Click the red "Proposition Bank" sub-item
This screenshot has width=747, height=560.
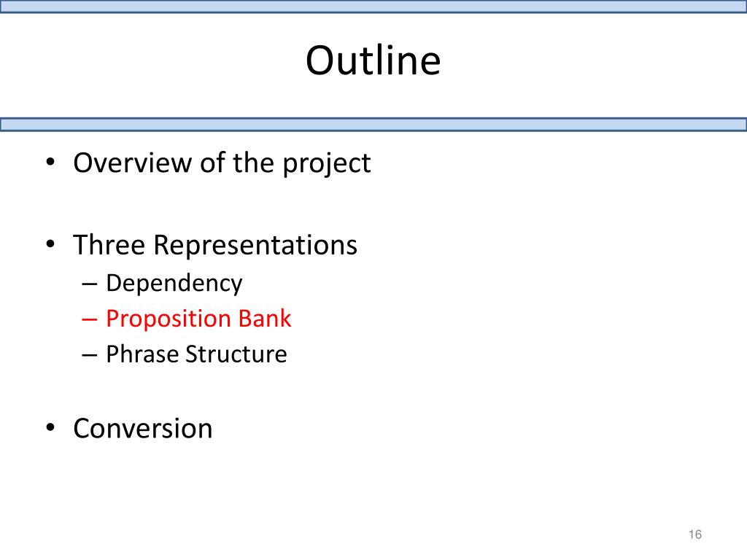pos(198,319)
